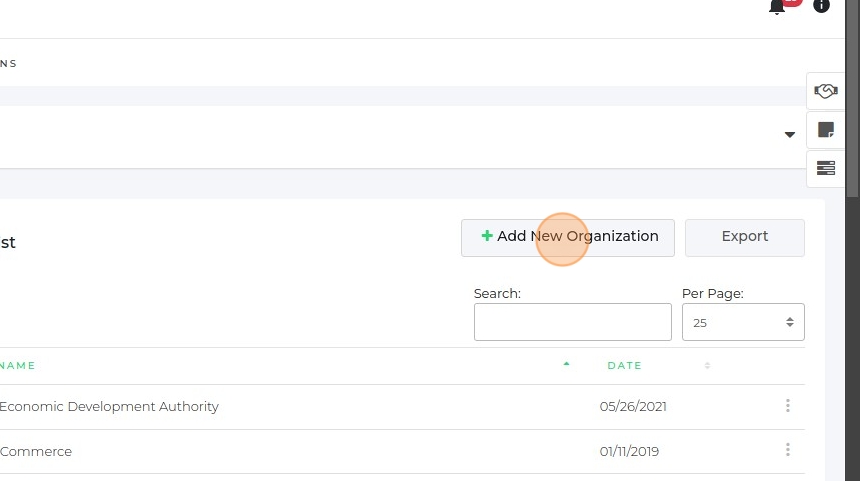Toggle the Date column sort arrows
The height and width of the screenshot is (481, 860).
pyautogui.click(x=707, y=366)
